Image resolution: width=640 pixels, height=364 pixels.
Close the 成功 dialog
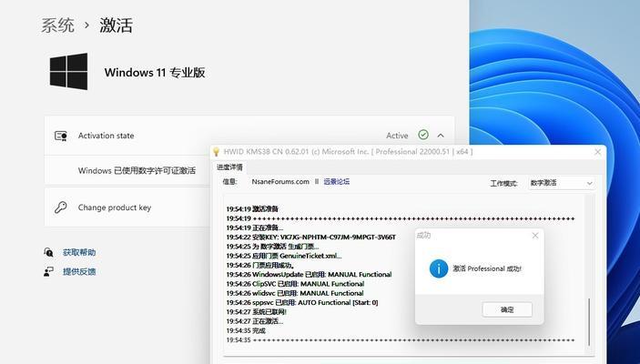535,236
